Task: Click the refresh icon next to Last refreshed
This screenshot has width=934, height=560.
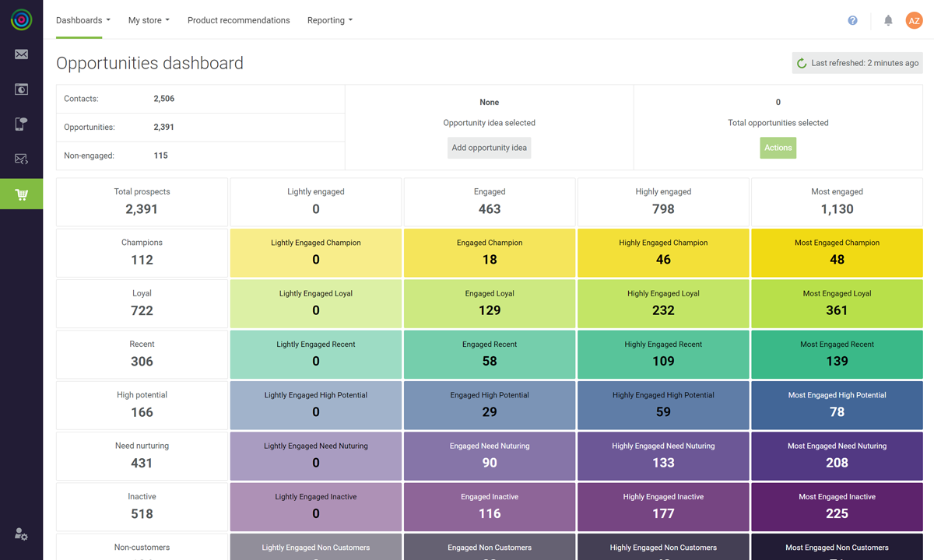Action: point(802,62)
